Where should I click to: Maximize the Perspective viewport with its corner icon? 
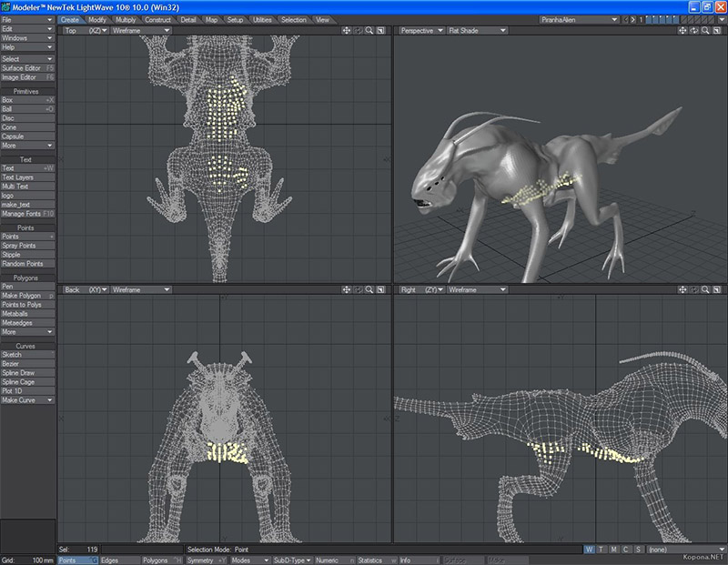coord(718,31)
